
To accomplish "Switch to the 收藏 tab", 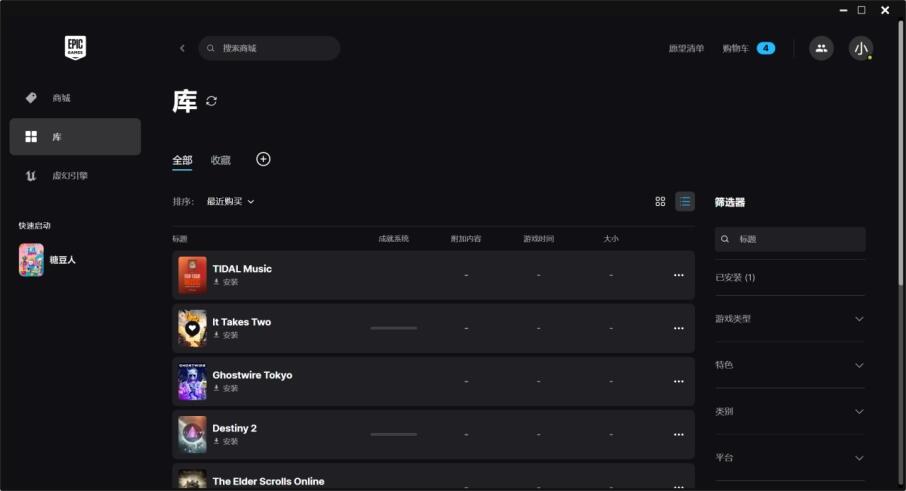I will coord(221,160).
